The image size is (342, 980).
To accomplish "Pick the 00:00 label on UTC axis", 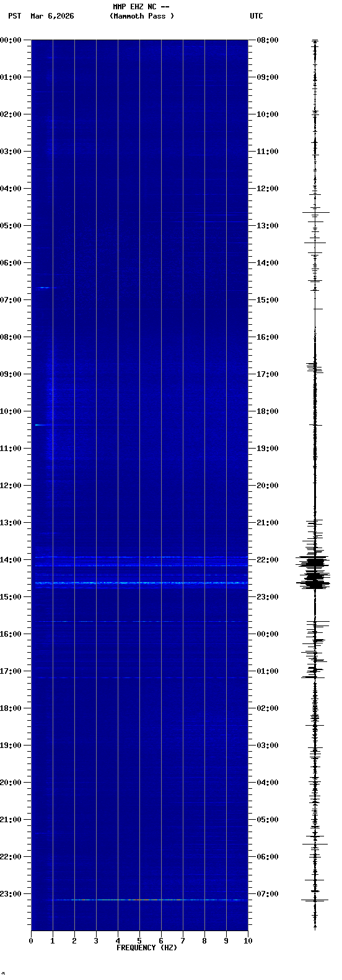I will [268, 634].
